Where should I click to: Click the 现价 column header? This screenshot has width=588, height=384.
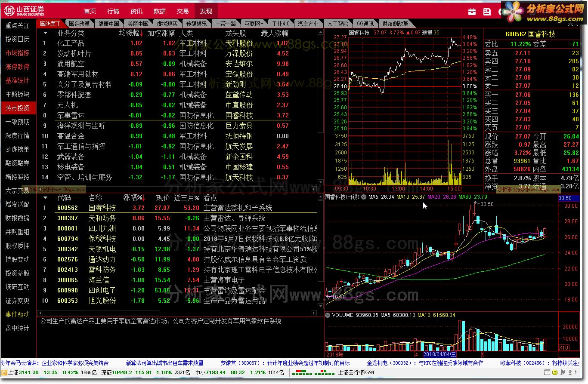163,198
